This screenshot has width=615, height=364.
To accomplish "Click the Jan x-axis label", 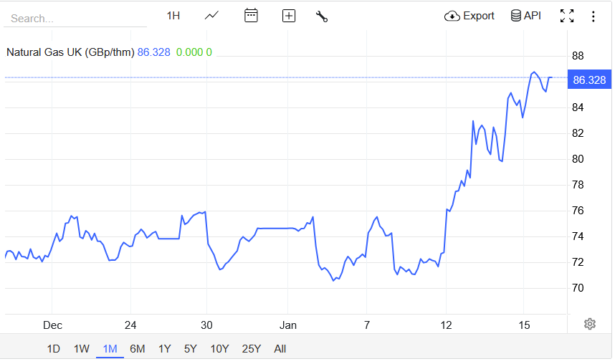I will (288, 325).
